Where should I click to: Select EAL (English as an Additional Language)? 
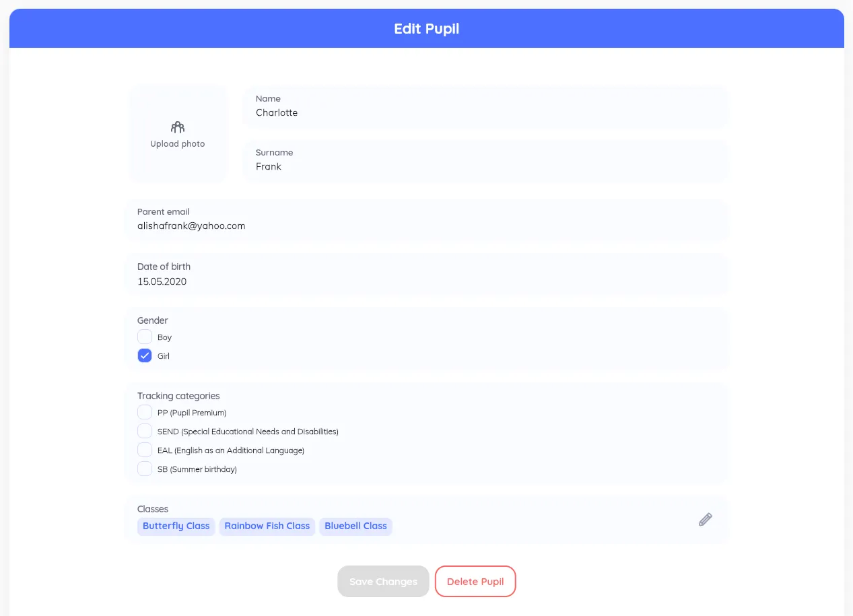[145, 450]
